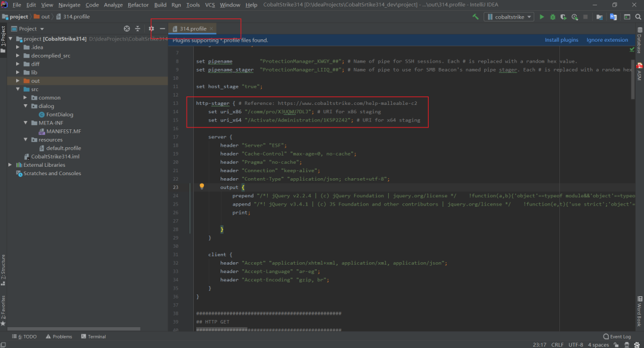Open the Profile run icon with clock
Image resolution: width=644 pixels, height=348 pixels.
tap(575, 17)
